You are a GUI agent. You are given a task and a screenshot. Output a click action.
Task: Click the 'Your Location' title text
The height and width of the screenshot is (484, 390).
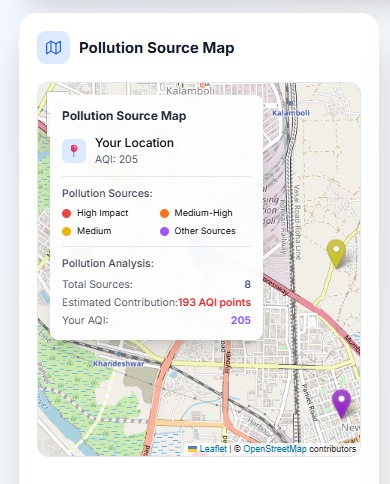tap(134, 143)
